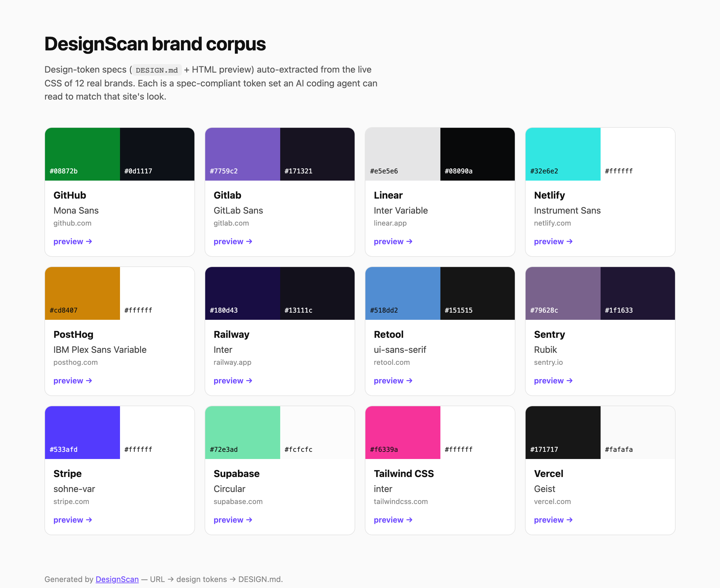720x588 pixels.
Task: Click the 'IBM Plex Sans Variable' font name
Action: point(100,350)
